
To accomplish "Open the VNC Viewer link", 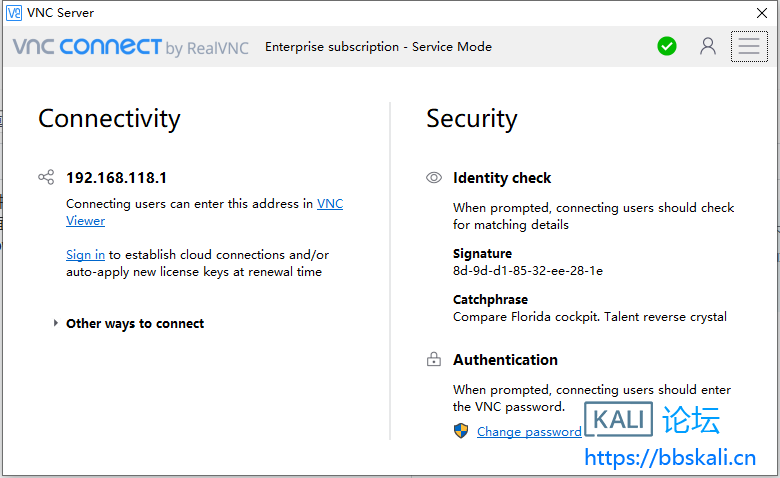I will (329, 204).
